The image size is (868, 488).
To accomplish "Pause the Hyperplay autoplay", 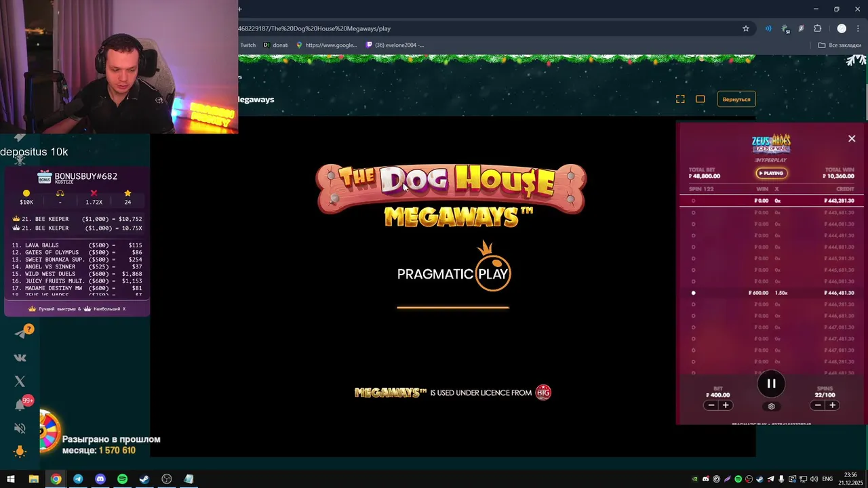I will [x=771, y=384].
